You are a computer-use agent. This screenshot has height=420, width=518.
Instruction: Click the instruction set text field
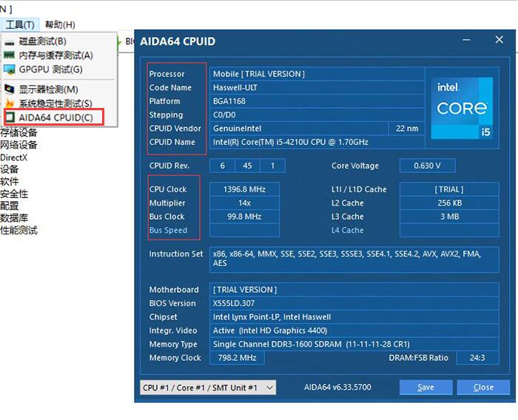354,260
